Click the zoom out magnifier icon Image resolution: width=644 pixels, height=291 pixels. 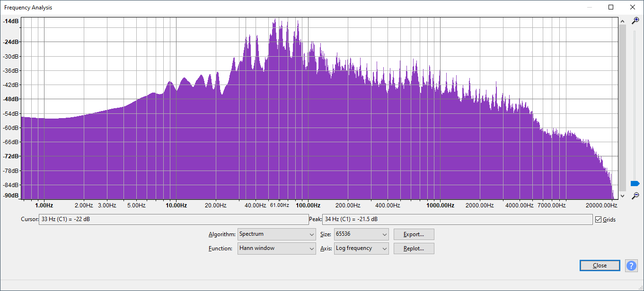[635, 196]
